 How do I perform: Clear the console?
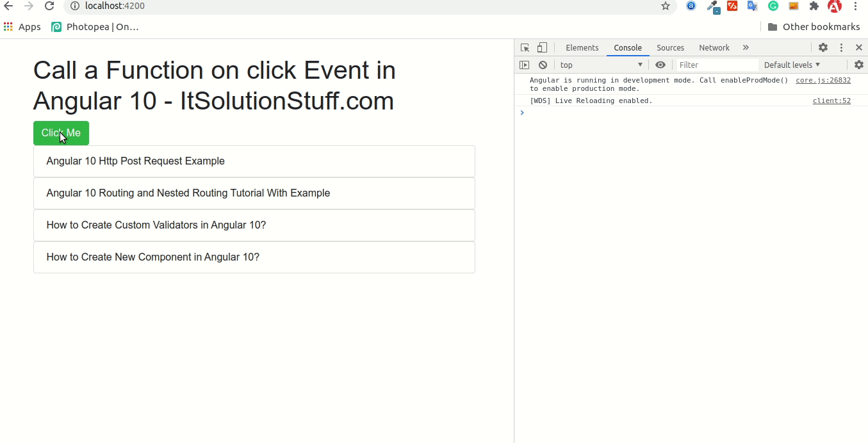[x=543, y=65]
